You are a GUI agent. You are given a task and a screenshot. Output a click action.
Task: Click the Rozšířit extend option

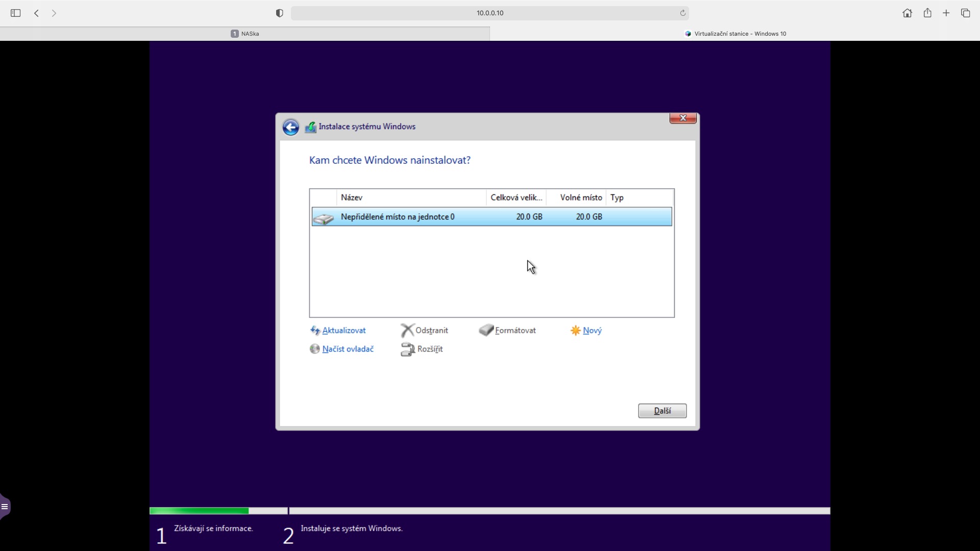pos(429,349)
